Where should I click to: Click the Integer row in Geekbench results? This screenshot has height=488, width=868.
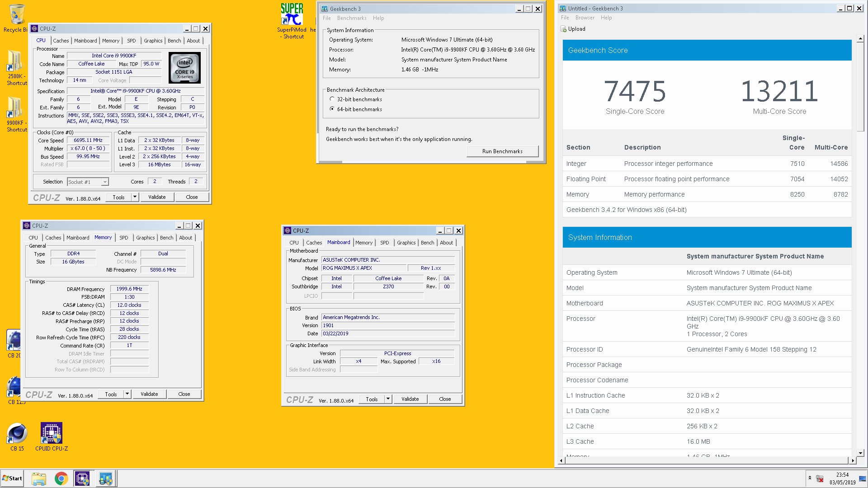707,164
